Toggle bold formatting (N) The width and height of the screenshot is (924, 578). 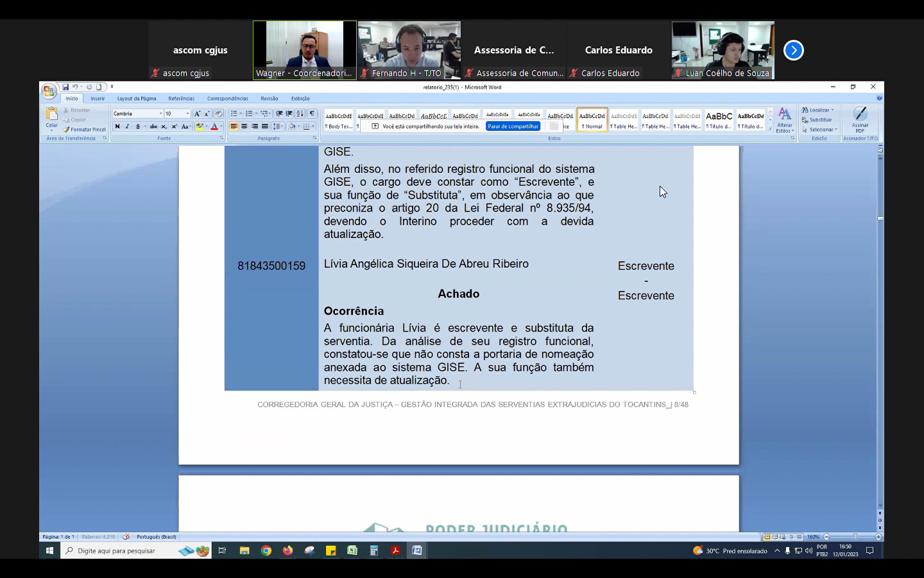(117, 127)
